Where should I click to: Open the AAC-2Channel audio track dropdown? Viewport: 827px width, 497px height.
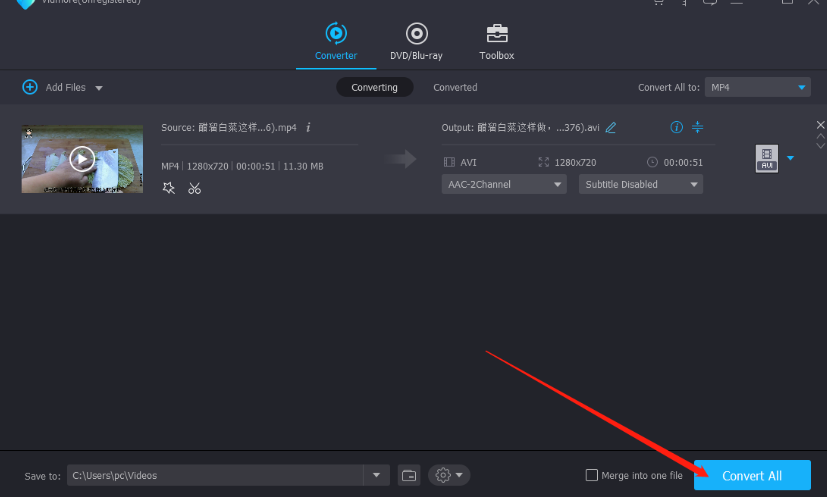504,184
